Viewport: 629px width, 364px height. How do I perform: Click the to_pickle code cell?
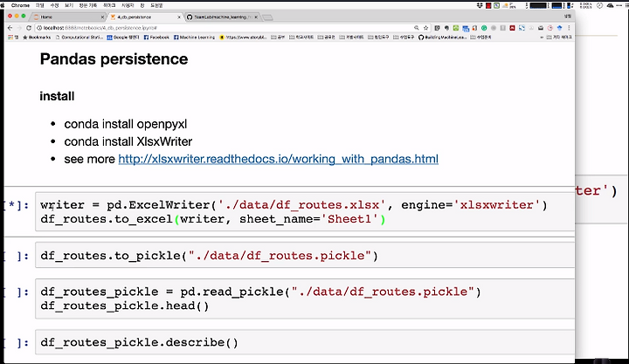point(305,256)
